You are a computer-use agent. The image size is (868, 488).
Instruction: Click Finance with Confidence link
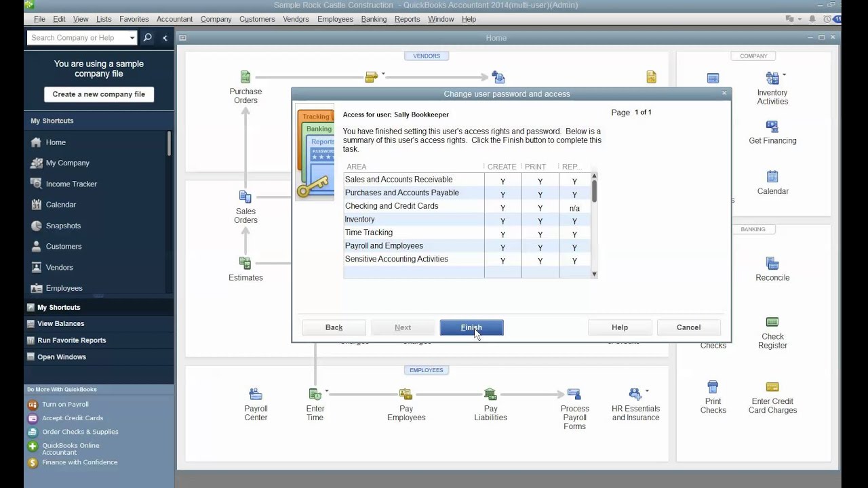point(79,462)
